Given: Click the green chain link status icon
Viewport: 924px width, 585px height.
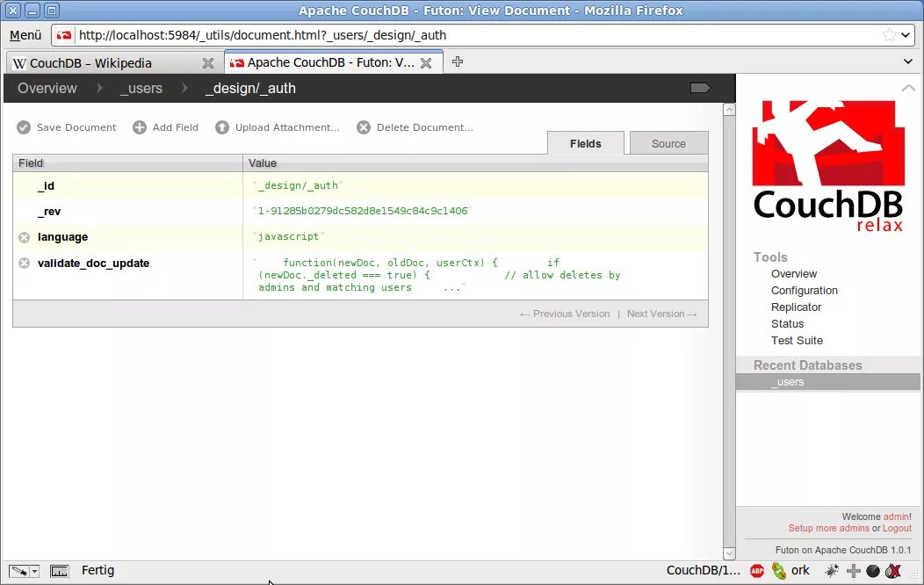Looking at the screenshot, I should click(x=778, y=570).
